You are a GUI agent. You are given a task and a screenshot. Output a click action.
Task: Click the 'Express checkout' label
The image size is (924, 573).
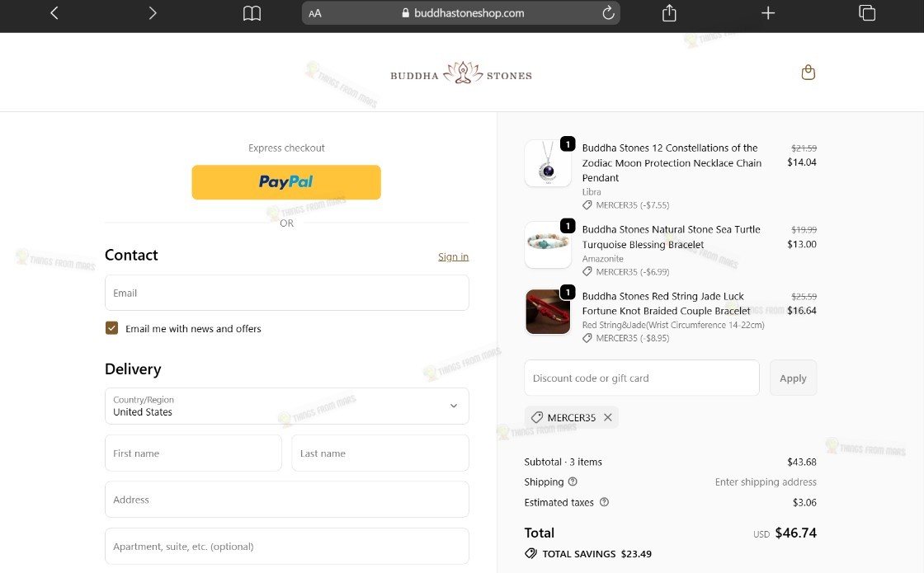(x=286, y=148)
